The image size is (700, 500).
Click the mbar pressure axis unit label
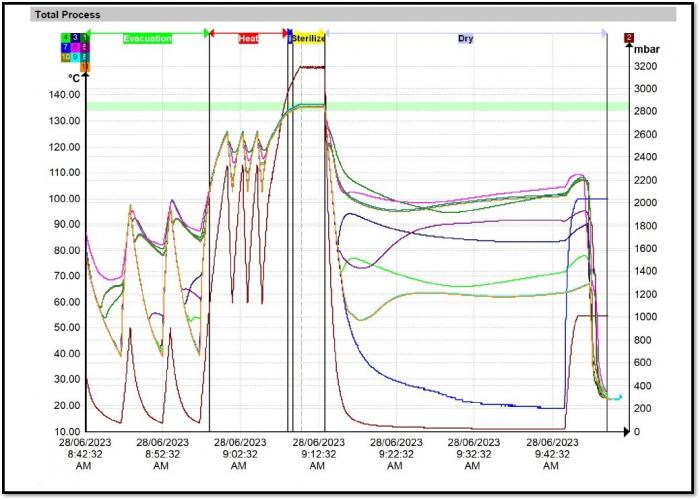[x=647, y=50]
